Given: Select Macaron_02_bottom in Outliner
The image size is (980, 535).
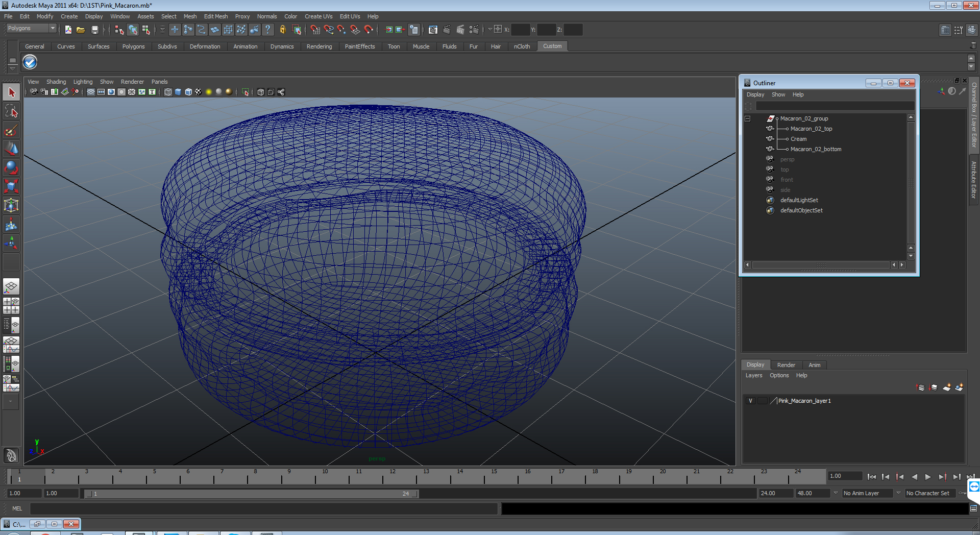Looking at the screenshot, I should click(816, 149).
